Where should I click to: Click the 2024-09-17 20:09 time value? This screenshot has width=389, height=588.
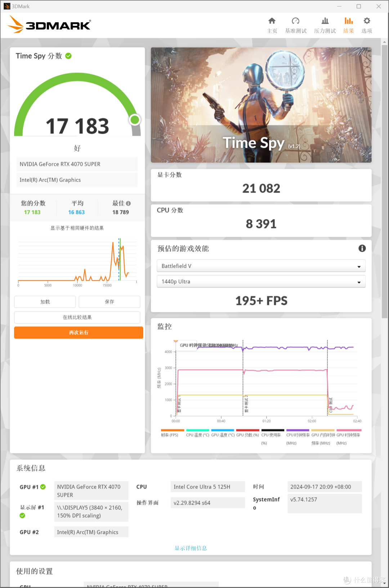(x=325, y=487)
